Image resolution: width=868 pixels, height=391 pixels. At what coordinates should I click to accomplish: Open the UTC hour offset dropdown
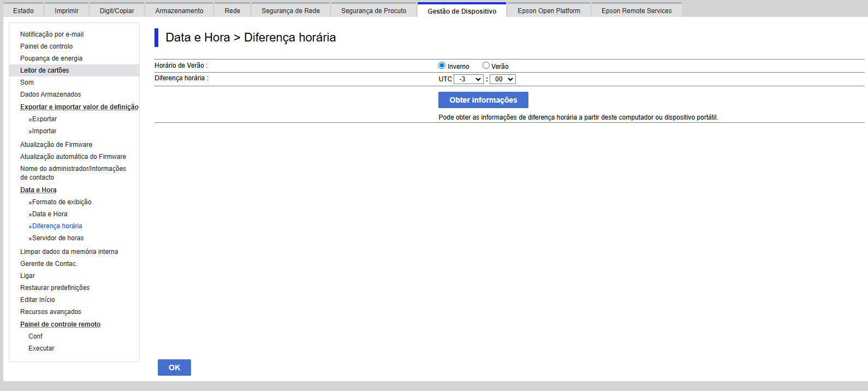click(468, 79)
